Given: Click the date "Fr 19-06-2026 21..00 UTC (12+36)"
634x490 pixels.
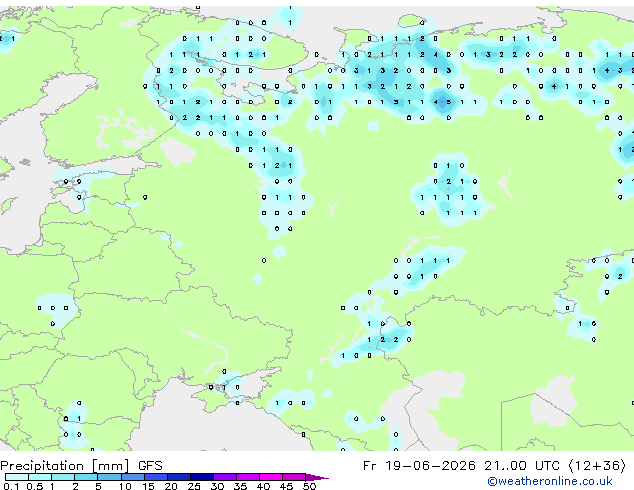Looking at the screenshot, I should 495,466.
